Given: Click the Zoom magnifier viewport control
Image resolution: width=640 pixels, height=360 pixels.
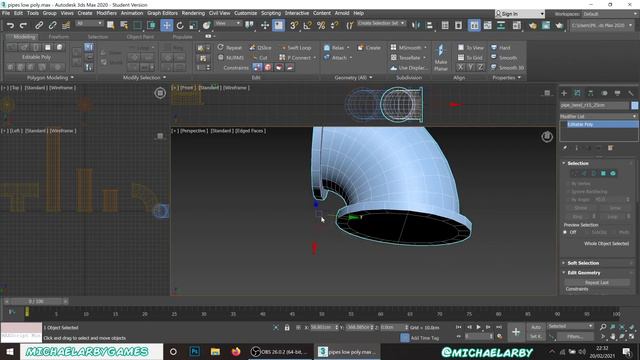Looking at the screenshot, I should pyautogui.click(x=603, y=327).
